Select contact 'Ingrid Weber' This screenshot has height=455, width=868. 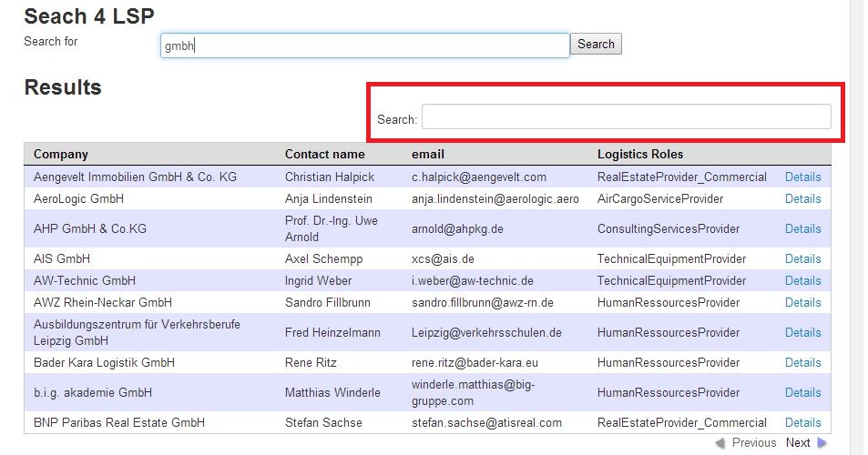click(x=318, y=280)
